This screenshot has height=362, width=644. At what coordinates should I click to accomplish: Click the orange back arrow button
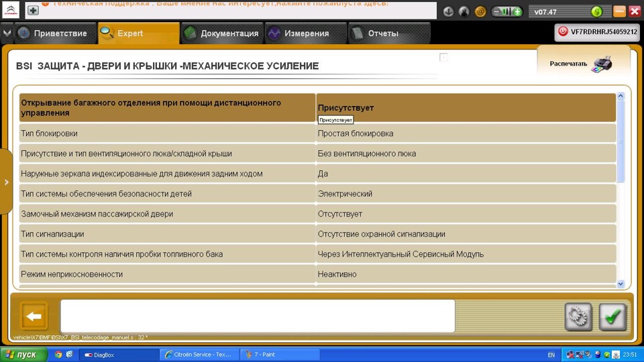(34, 316)
